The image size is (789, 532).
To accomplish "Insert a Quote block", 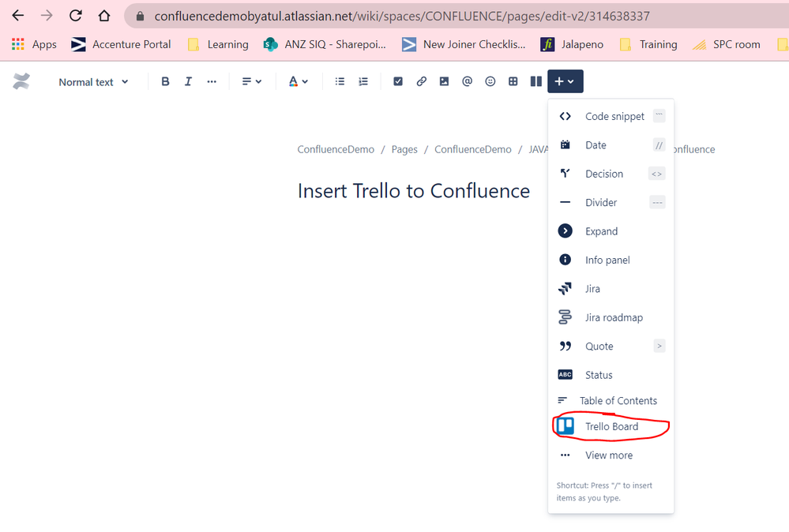I will (x=611, y=346).
